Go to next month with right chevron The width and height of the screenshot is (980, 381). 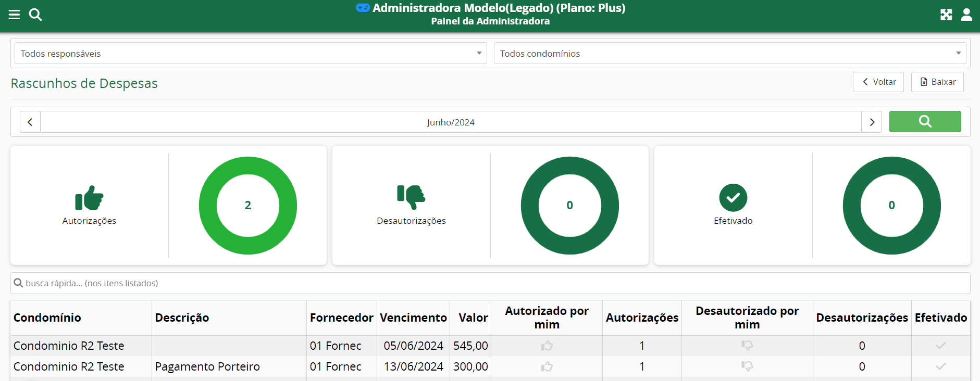coord(872,122)
